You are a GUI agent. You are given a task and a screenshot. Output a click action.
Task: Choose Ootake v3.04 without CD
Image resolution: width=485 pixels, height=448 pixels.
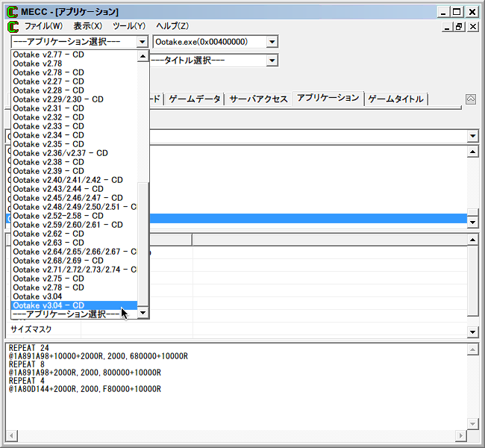click(74, 297)
